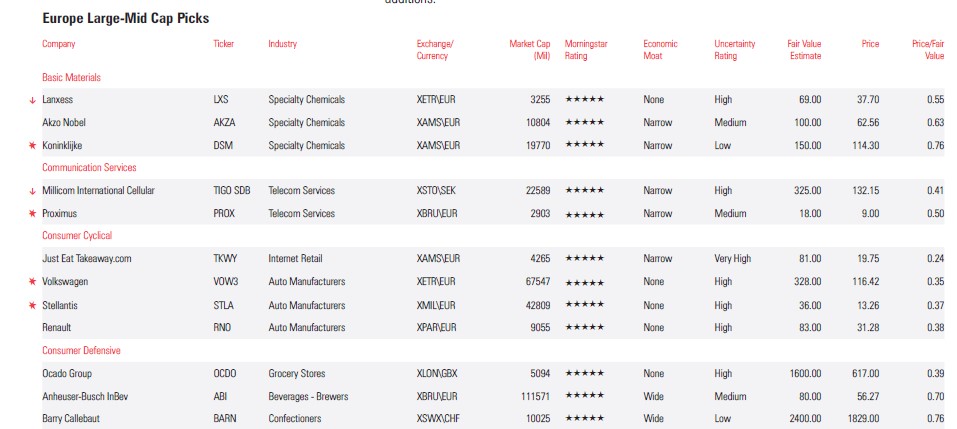Image resolution: width=957 pixels, height=429 pixels.
Task: Click the five-star Morningstar rating for Akzo Nobel
Action: click(584, 123)
